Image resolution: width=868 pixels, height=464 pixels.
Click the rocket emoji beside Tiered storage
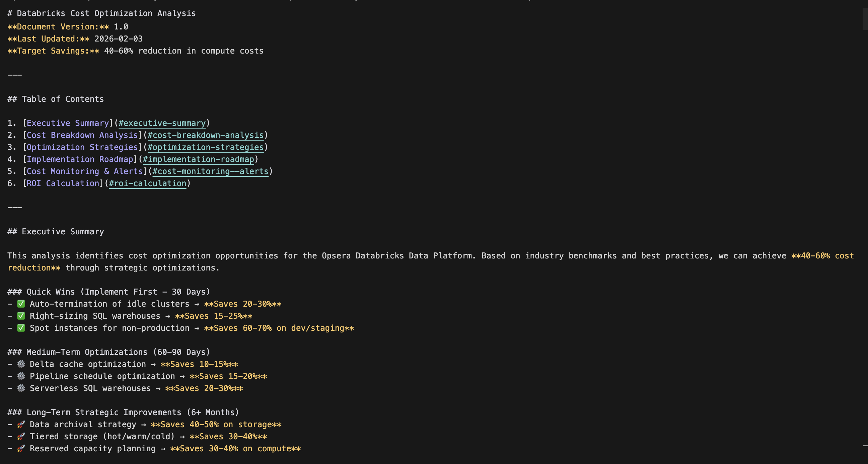click(x=21, y=436)
